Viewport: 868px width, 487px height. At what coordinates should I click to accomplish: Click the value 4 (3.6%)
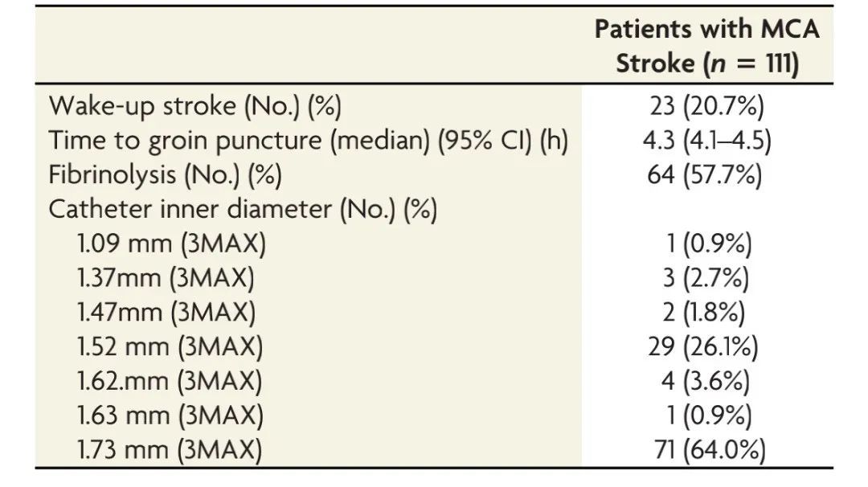[706, 381]
